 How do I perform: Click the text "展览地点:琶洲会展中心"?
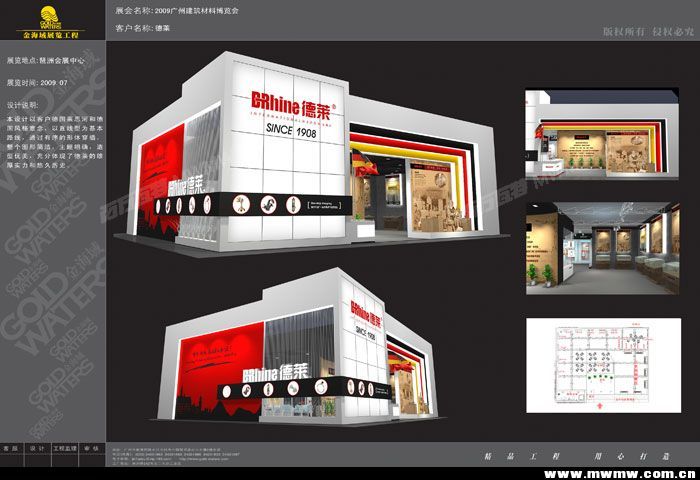tap(45, 60)
